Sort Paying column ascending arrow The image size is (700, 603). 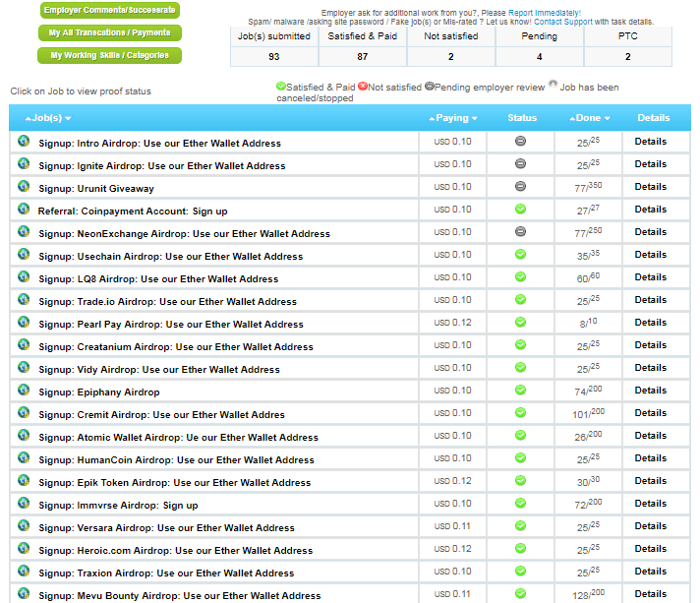[432, 118]
